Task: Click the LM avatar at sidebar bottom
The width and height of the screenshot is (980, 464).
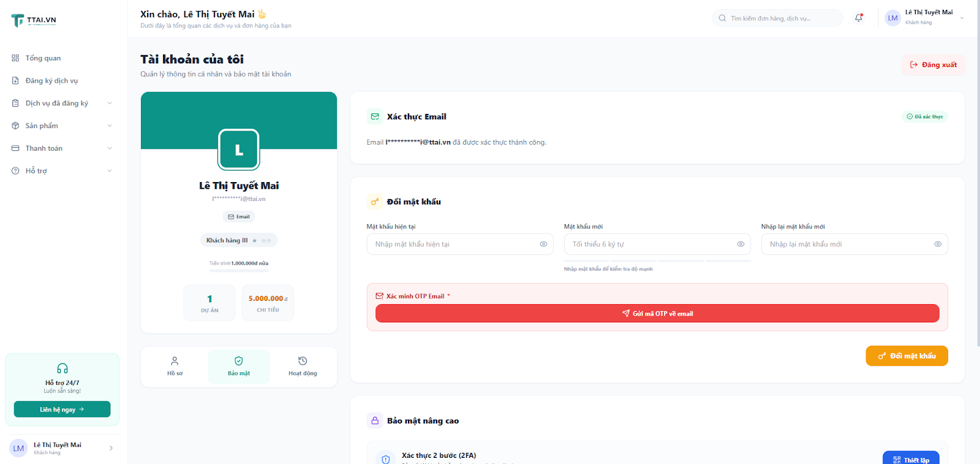Action: click(19, 448)
